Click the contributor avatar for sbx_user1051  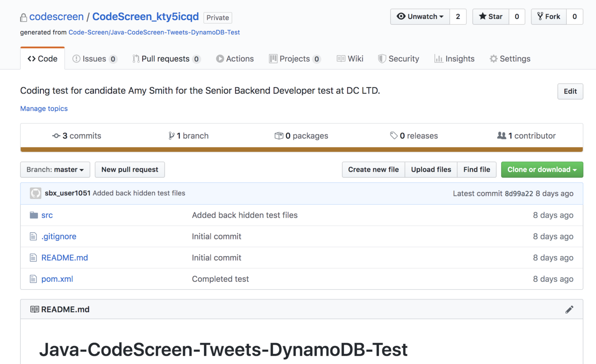click(35, 193)
